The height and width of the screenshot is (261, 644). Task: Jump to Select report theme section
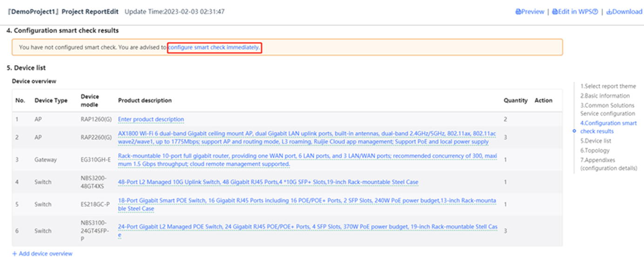click(x=608, y=86)
